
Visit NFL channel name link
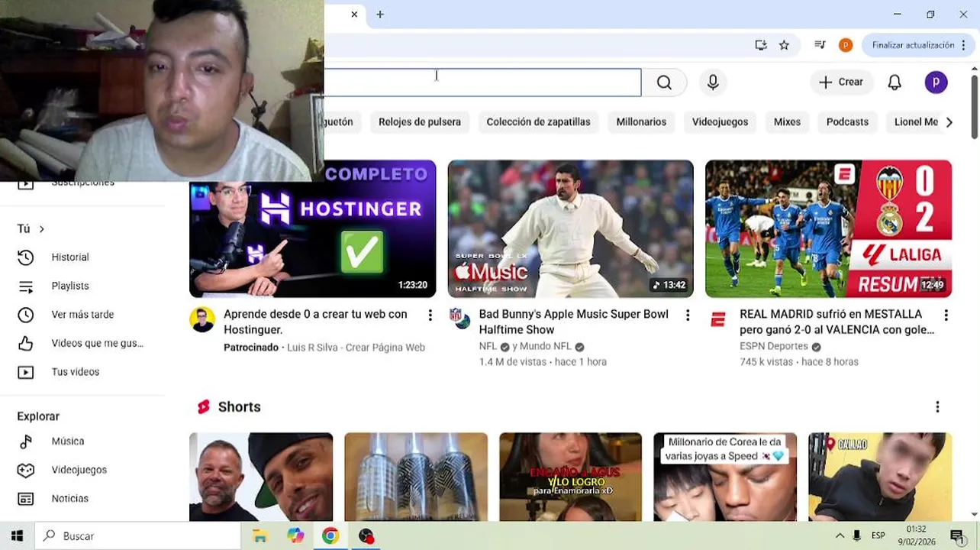[x=488, y=347]
